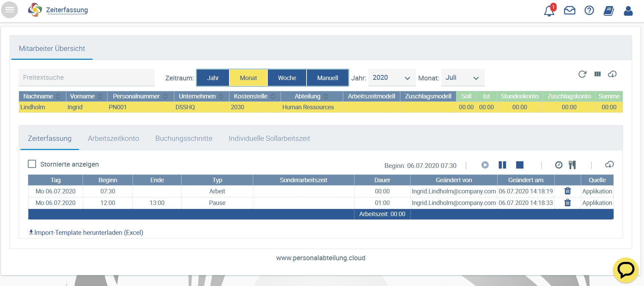
Task: Refresh the employee overview table
Action: (x=582, y=74)
